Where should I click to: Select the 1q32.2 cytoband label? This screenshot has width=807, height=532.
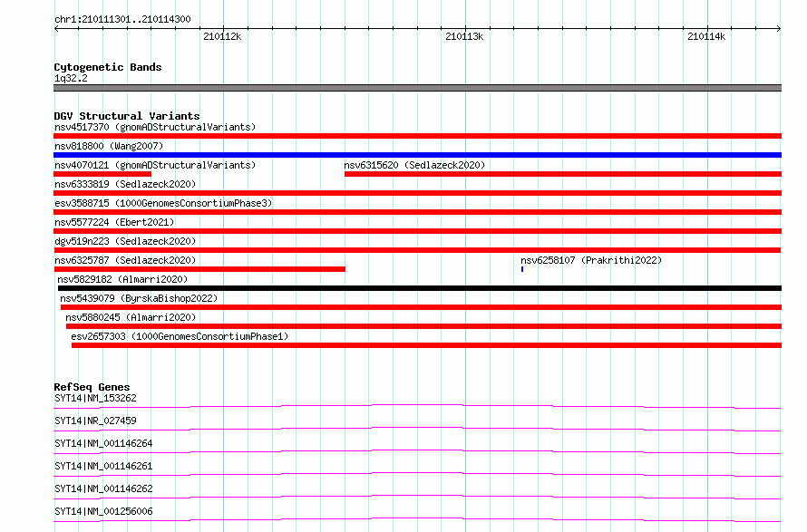[x=71, y=78]
